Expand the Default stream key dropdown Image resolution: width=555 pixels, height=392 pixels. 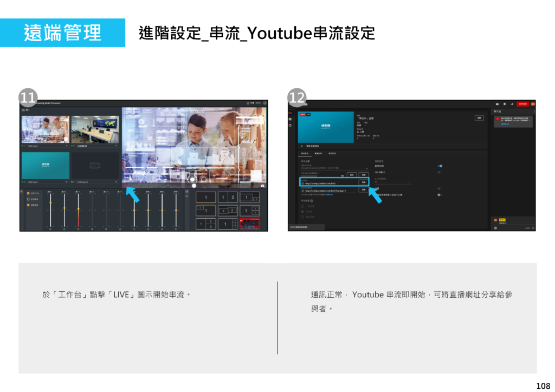pos(366,168)
